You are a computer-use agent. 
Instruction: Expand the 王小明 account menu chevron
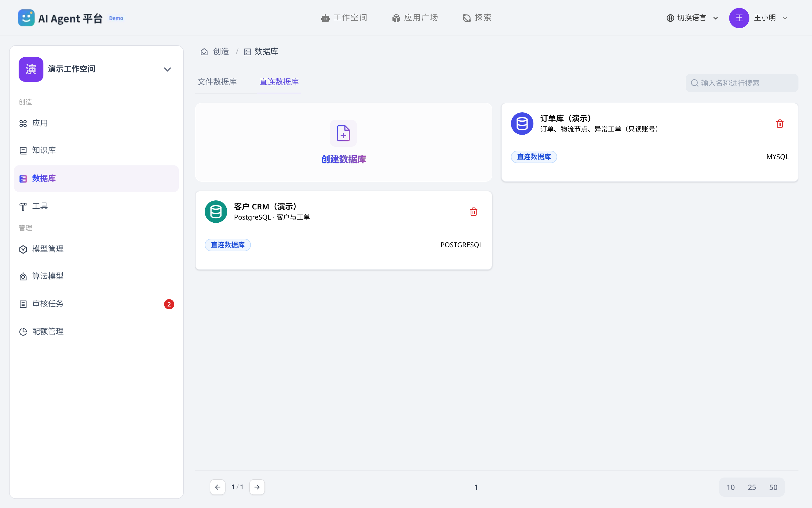pyautogui.click(x=785, y=18)
